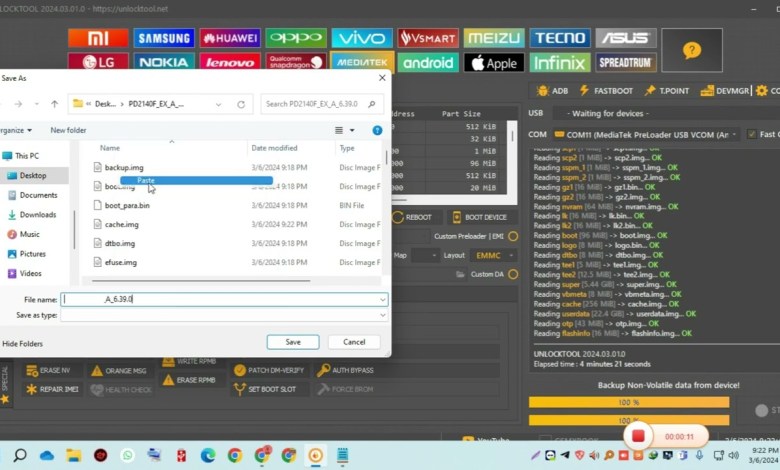Click the Cancel button
Screen dimensions: 780x470
pos(354,342)
